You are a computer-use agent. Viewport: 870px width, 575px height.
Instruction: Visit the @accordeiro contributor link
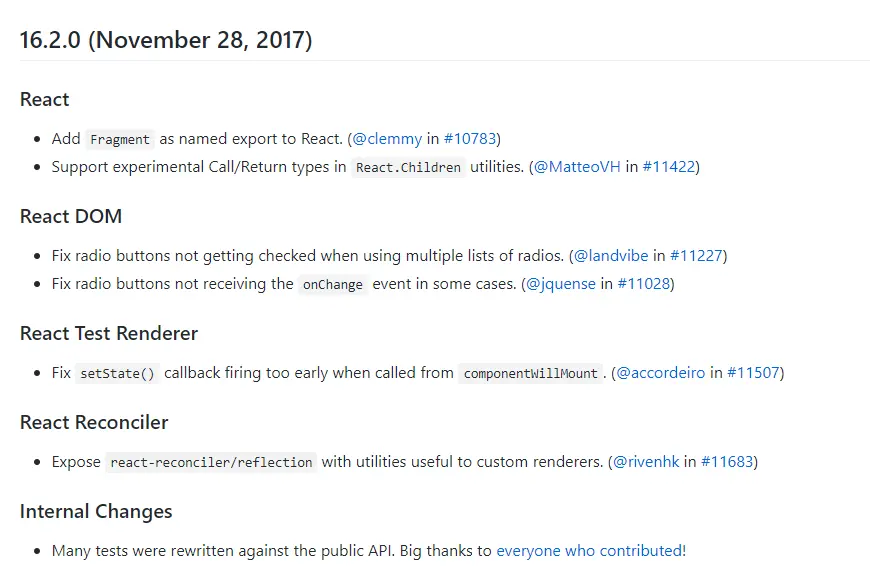click(x=661, y=373)
